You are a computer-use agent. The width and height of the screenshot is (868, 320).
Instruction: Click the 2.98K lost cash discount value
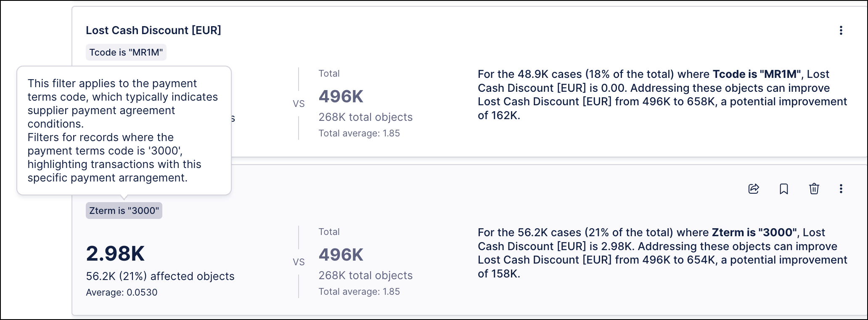(115, 253)
